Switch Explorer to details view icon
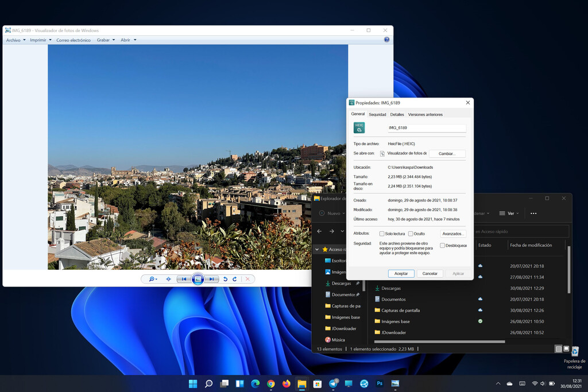Viewport: 588px width, 392px height. [558, 349]
